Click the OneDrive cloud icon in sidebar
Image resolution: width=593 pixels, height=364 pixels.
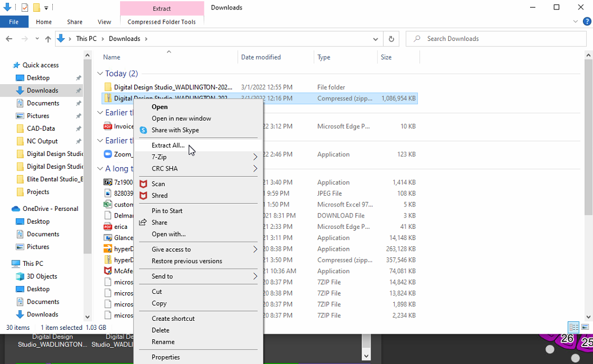(x=16, y=209)
